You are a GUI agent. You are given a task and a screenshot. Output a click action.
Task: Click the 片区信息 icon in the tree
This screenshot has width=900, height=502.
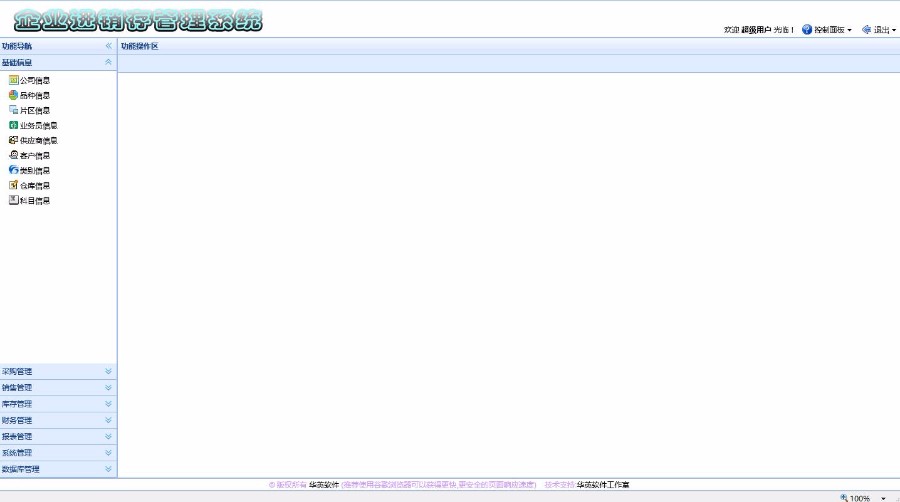click(13, 110)
